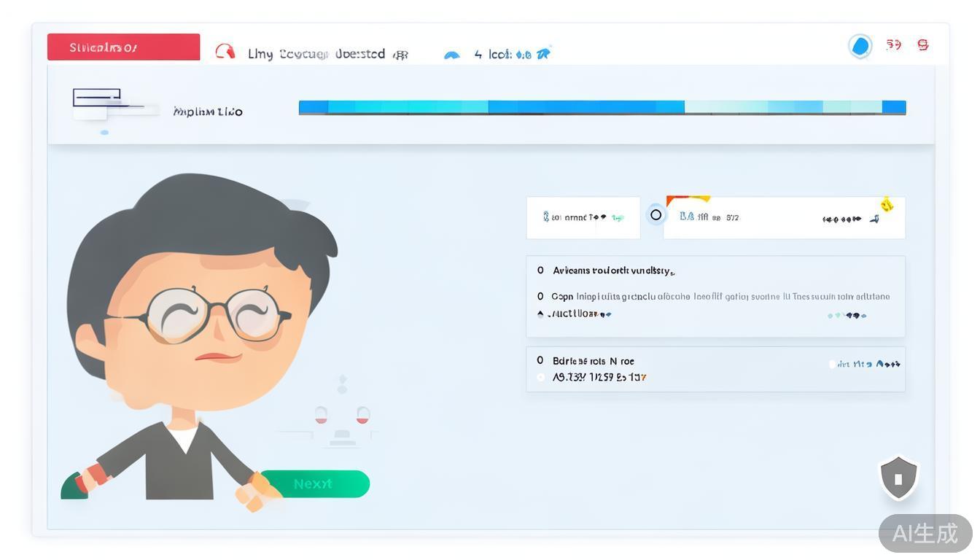Click the card-stack icon beside the blue bar
The width and height of the screenshot is (980, 560).
coord(98,103)
